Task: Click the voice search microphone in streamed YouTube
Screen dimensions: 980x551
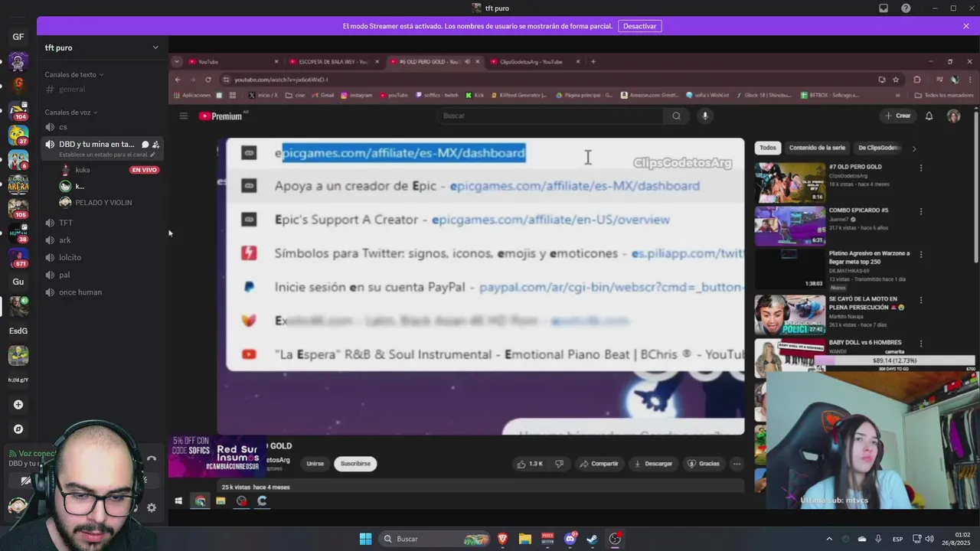Action: pos(705,116)
